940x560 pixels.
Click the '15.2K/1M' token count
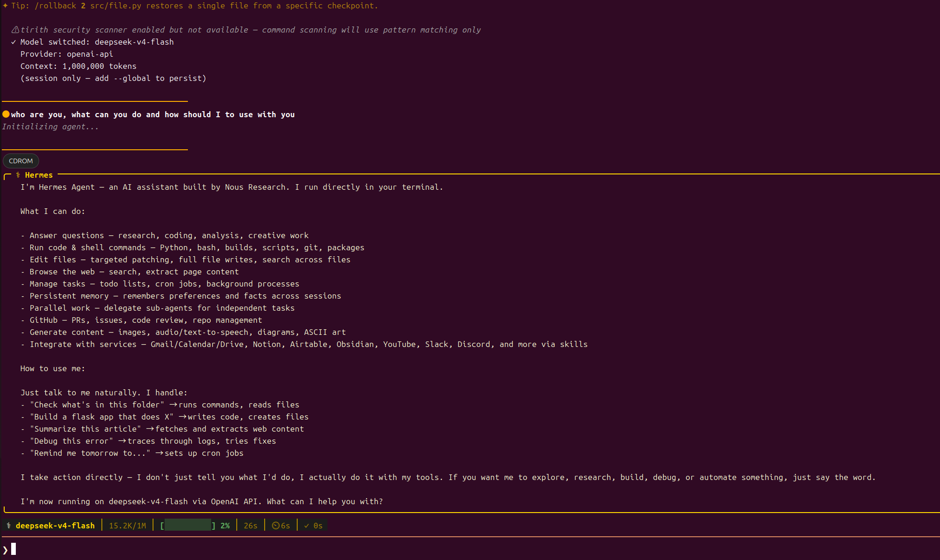[127, 526]
